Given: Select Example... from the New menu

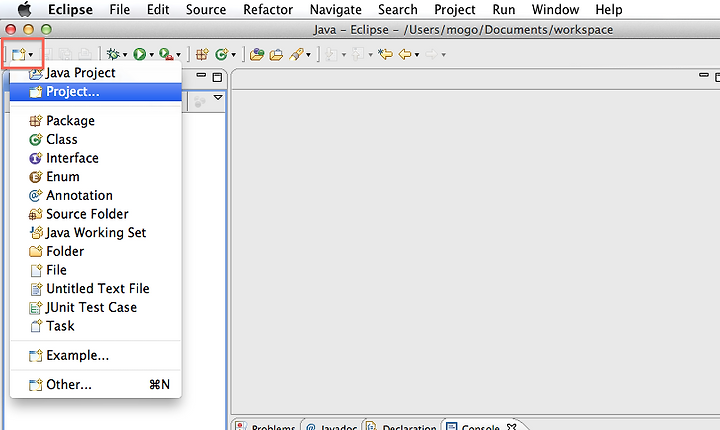Looking at the screenshot, I should click(x=96, y=356).
